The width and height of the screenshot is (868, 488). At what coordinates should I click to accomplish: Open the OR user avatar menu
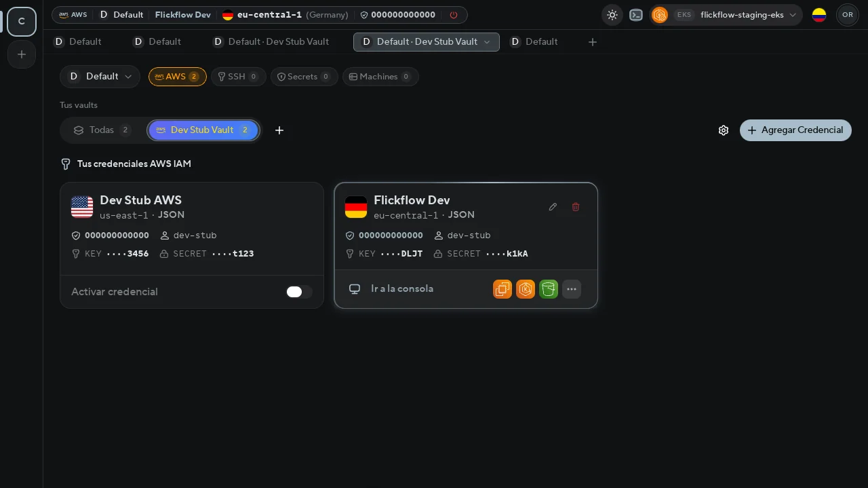tap(848, 15)
